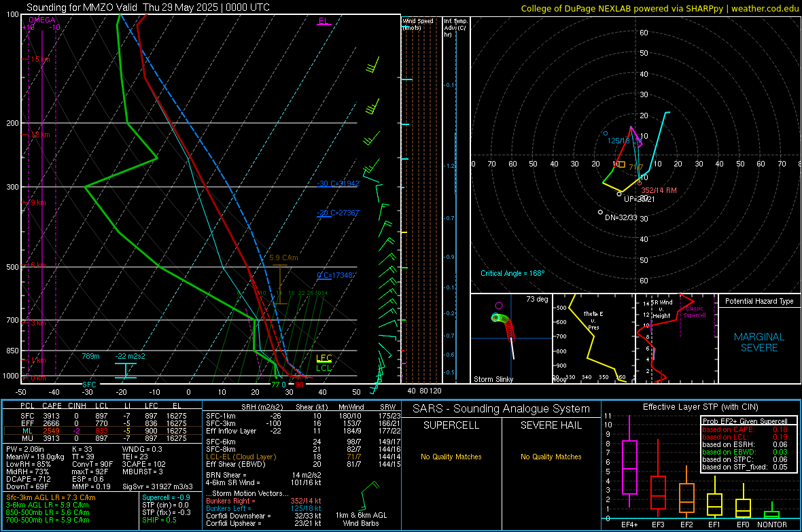Click the green LCL marker on skew-T
The image size is (802, 532).
pyautogui.click(x=324, y=368)
